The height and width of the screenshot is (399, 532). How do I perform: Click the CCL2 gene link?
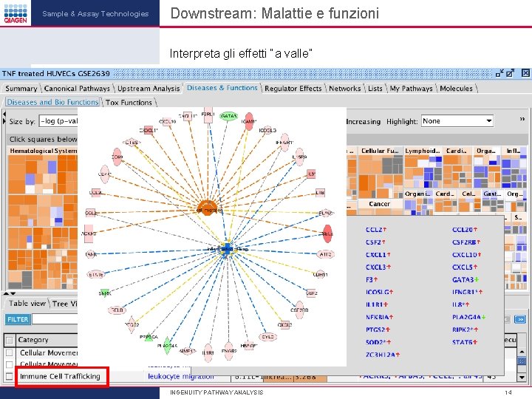coord(374,230)
